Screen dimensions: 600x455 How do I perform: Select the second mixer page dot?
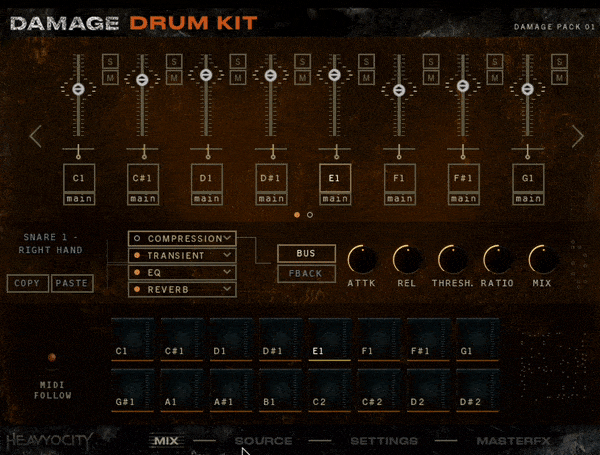pyautogui.click(x=310, y=215)
